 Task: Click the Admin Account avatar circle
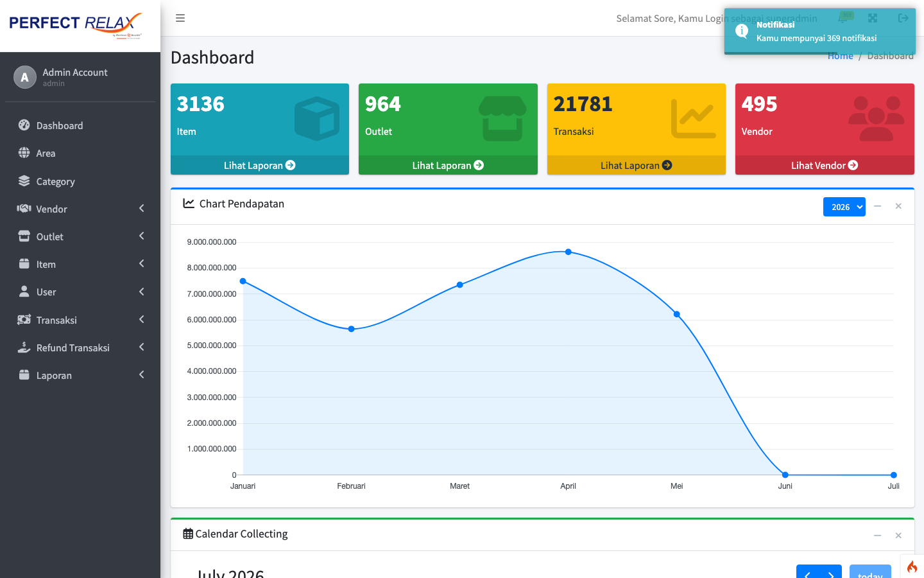coord(24,77)
